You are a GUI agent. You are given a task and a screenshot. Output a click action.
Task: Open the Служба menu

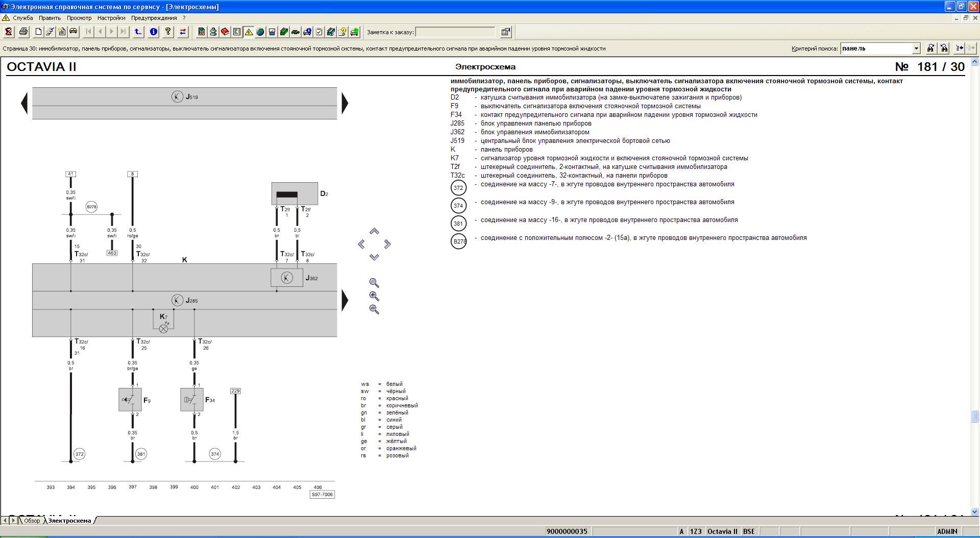(x=22, y=18)
